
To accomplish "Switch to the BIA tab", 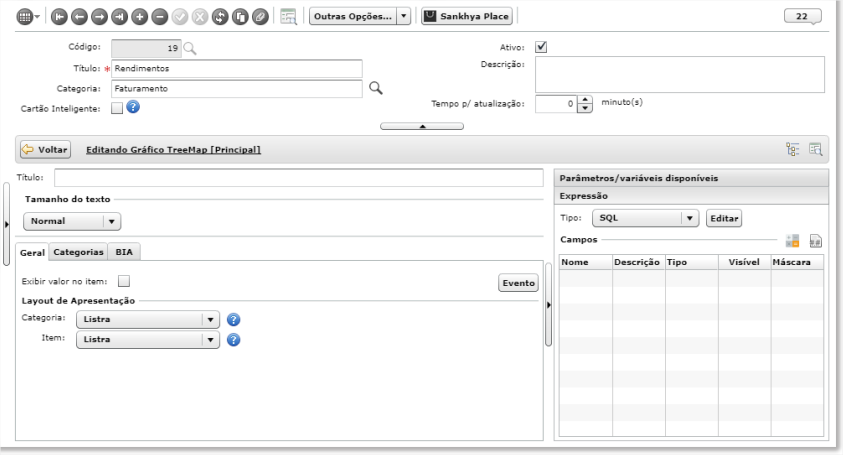I will [124, 252].
